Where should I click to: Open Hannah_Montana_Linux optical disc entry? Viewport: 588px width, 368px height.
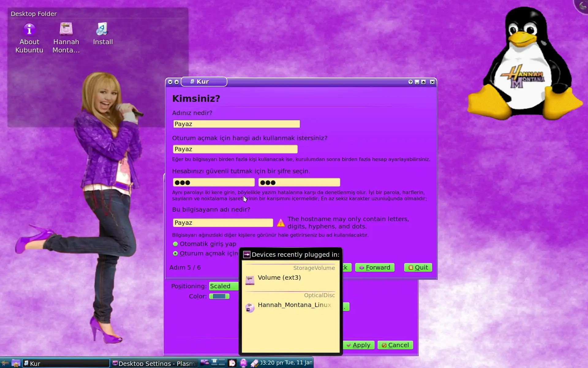(x=294, y=305)
